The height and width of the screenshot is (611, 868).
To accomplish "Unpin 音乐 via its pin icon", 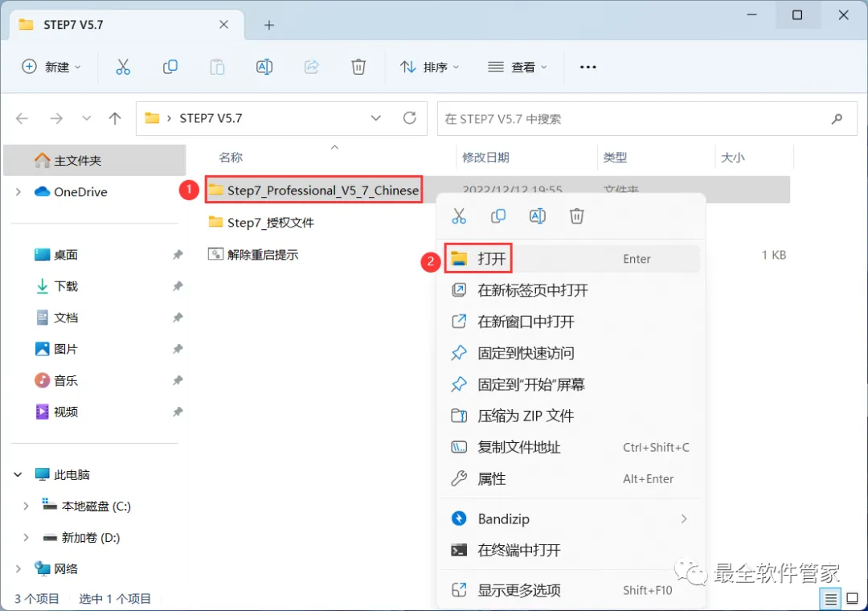I will 178,380.
